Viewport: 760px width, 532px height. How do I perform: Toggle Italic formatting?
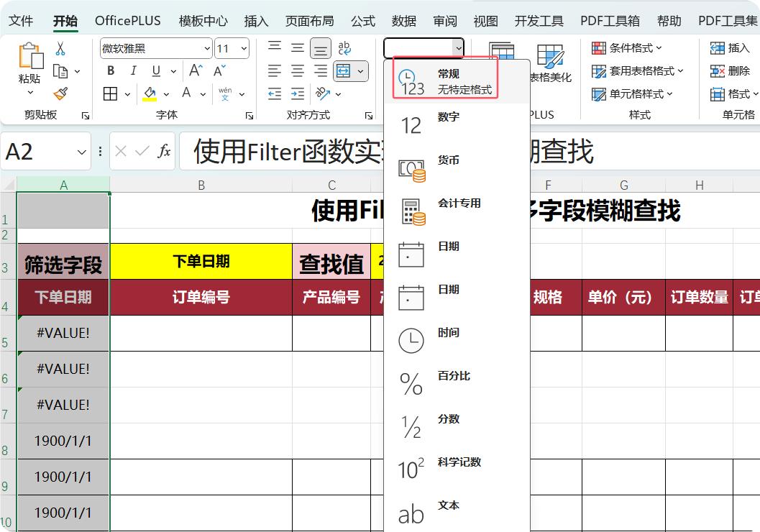pos(133,70)
